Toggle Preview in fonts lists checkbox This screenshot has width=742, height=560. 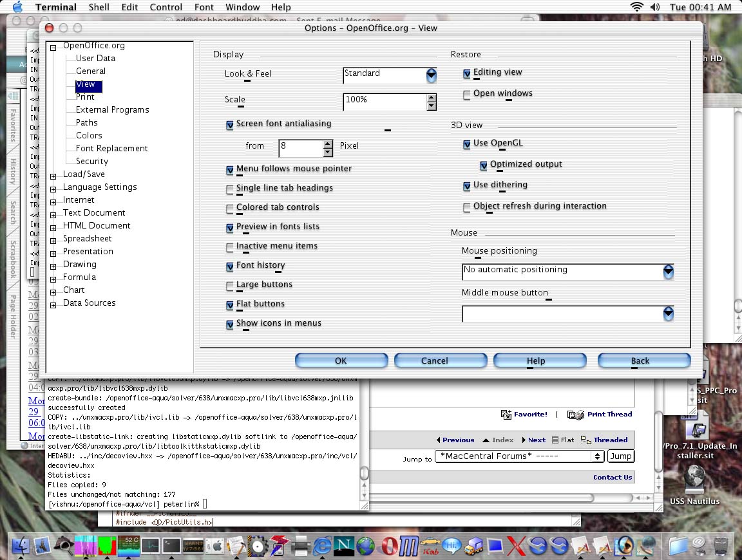click(x=230, y=228)
